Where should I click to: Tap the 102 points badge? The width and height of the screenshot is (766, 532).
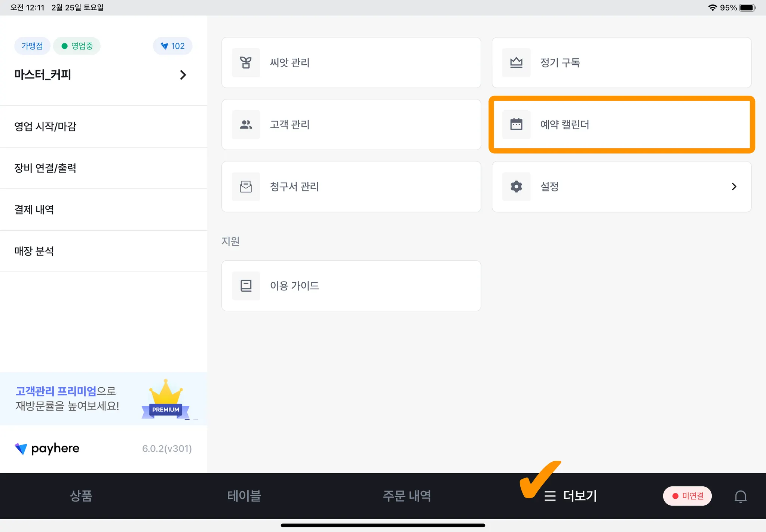click(x=172, y=46)
